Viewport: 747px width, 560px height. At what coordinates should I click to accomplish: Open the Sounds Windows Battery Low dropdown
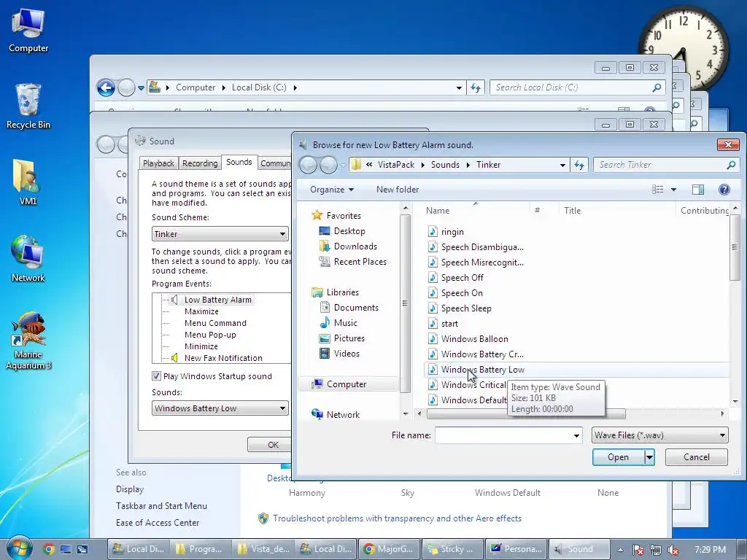(x=220, y=408)
